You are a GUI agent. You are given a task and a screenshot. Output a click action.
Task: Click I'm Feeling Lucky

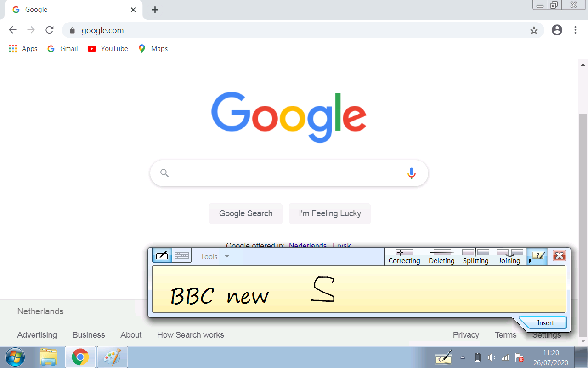coord(329,213)
